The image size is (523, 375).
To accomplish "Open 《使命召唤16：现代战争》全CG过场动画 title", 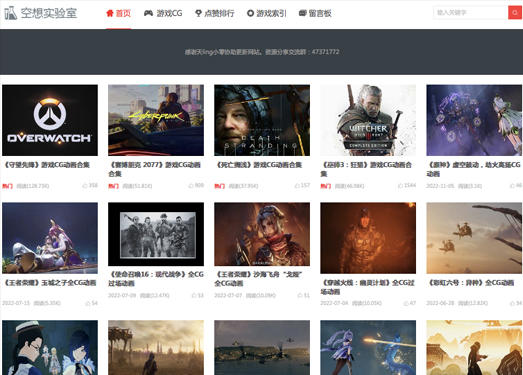I will coord(156,279).
